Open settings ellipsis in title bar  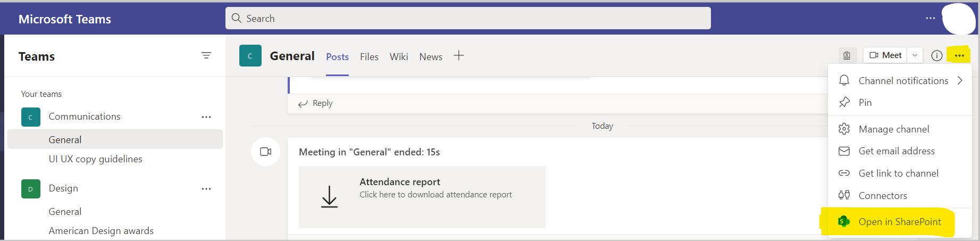click(x=930, y=18)
